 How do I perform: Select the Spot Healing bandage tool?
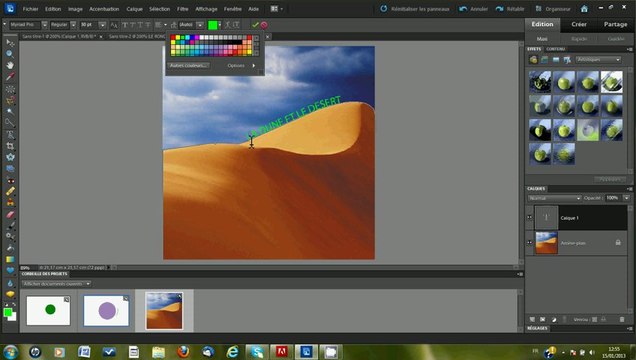[10, 191]
